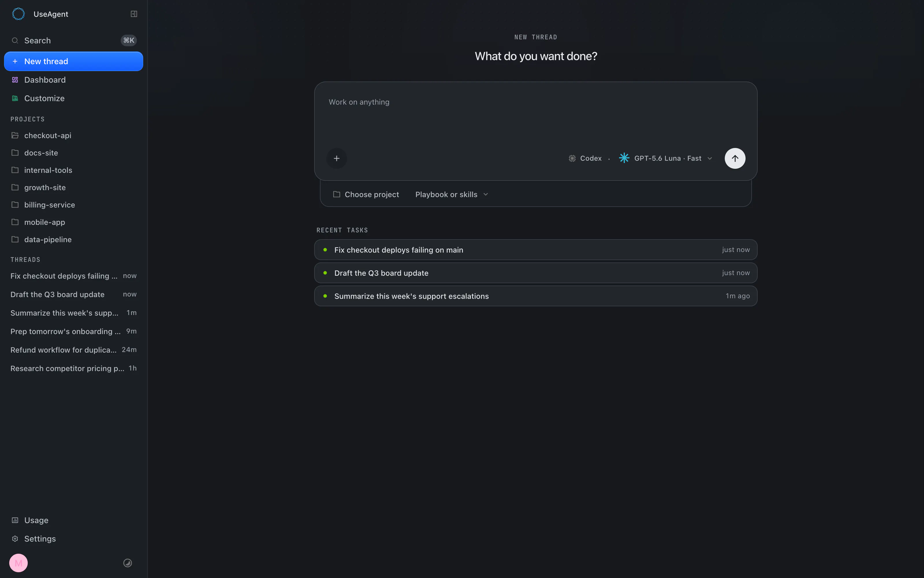Click the growth-site folder icon
Viewport: 924px width, 578px height.
point(15,187)
